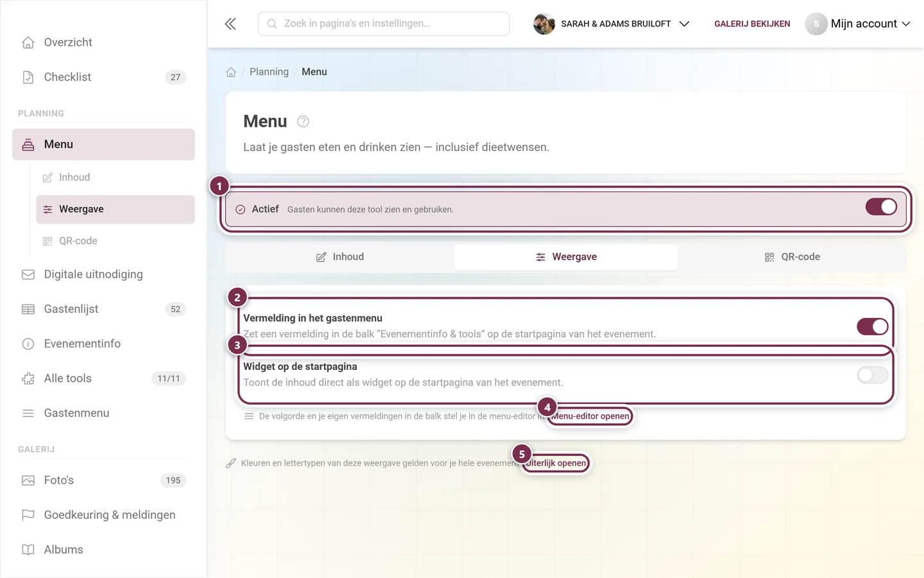Click the home icon in breadcrumb
924x578 pixels.
pos(231,72)
